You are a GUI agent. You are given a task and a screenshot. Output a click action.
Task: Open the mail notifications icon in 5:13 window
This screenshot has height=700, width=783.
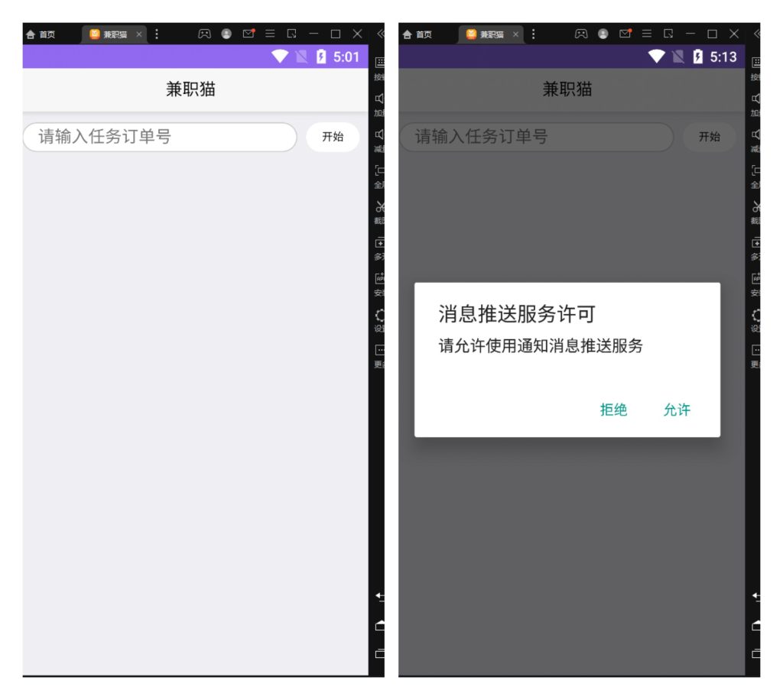pos(625,34)
